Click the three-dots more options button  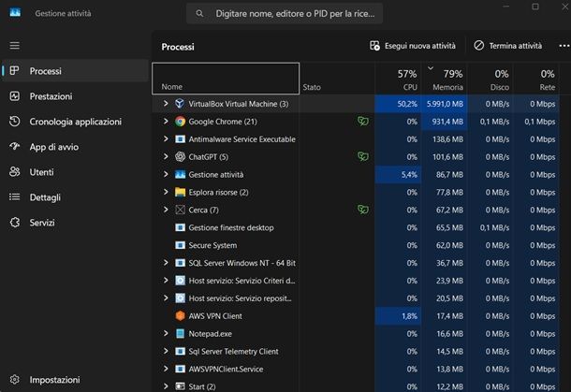(x=564, y=45)
